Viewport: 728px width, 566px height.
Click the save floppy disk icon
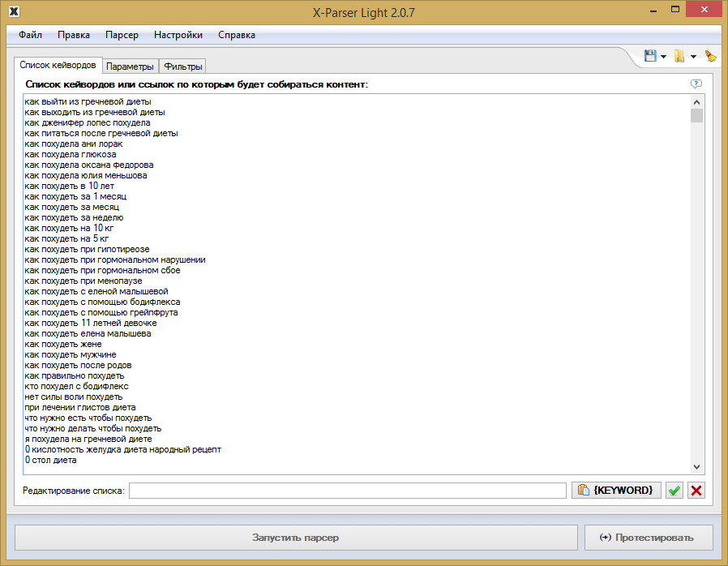pos(650,56)
